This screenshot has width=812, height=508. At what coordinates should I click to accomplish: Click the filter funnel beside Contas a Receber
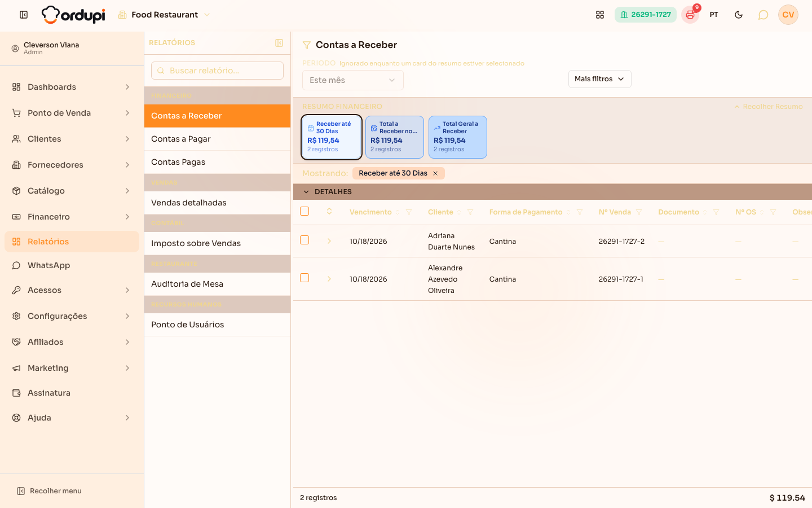coord(307,45)
